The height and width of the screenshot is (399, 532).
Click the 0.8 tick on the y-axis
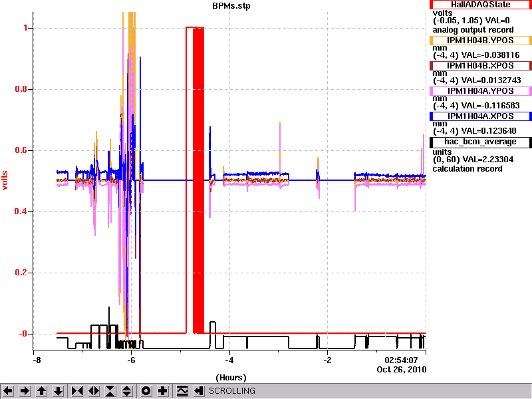pyautogui.click(x=22, y=89)
